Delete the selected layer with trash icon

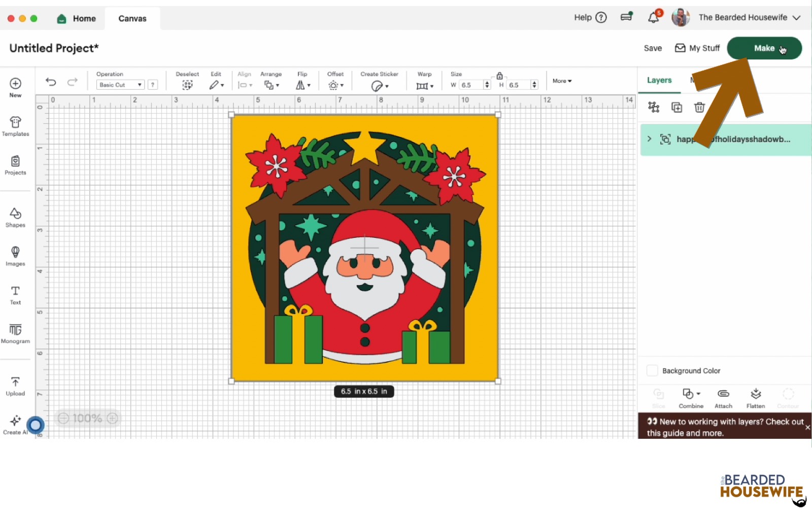(699, 107)
